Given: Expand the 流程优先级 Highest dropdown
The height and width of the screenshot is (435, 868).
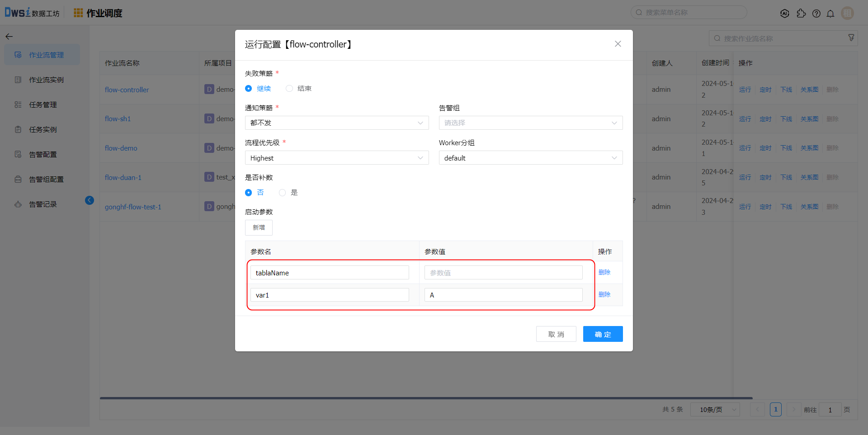Looking at the screenshot, I should 336,158.
